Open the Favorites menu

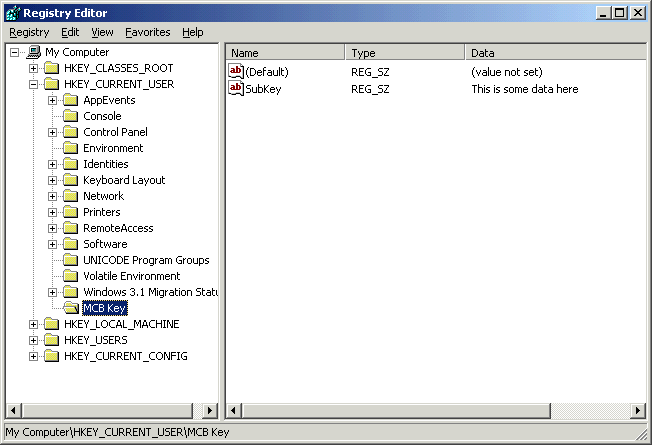[x=148, y=32]
